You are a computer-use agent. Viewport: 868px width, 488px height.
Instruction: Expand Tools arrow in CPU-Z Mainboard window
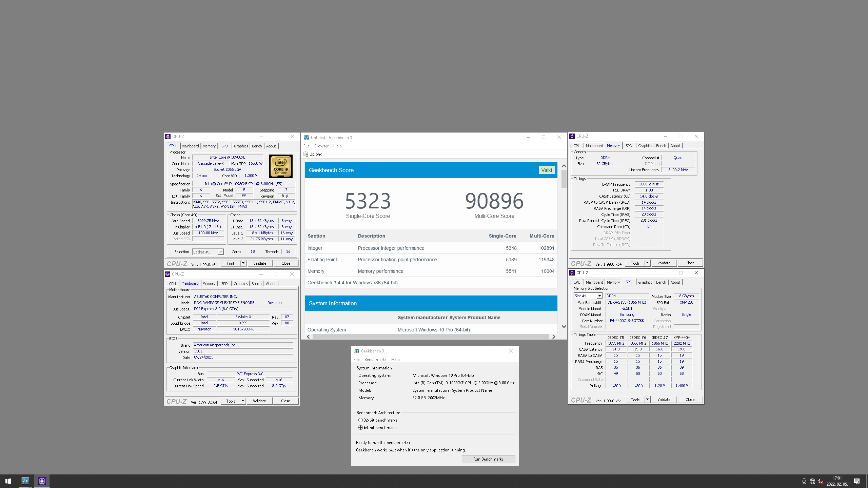243,401
